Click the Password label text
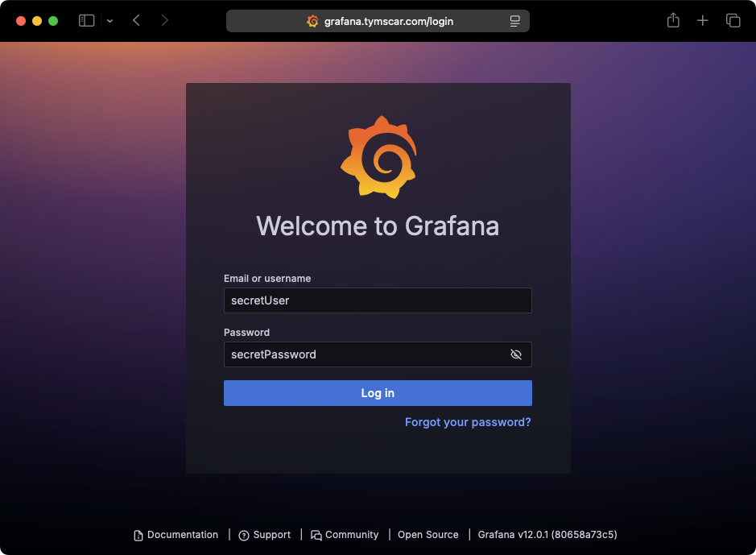Viewport: 756px width, 555px height. [x=246, y=333]
